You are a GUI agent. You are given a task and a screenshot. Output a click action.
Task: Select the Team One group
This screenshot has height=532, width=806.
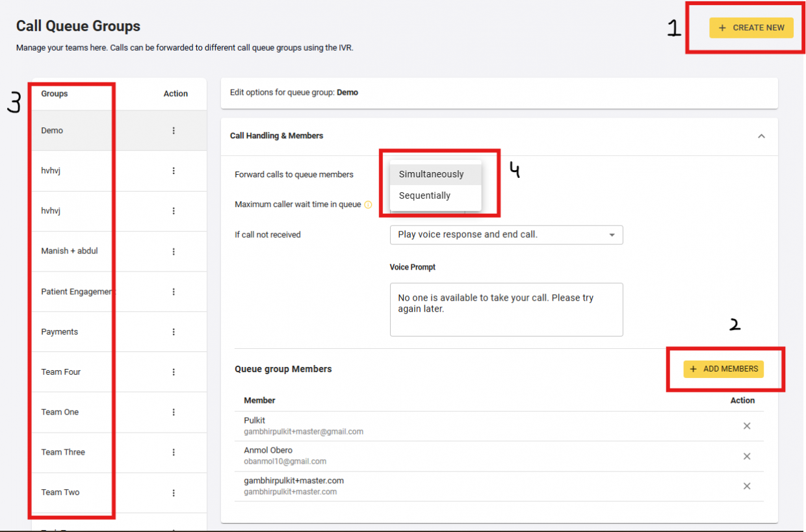tap(60, 412)
